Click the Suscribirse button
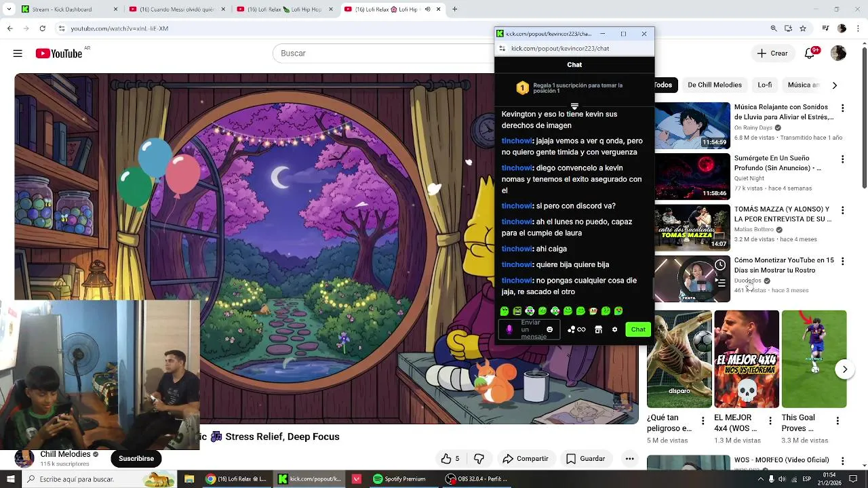Screen dimensions: 868x488 click(136, 459)
